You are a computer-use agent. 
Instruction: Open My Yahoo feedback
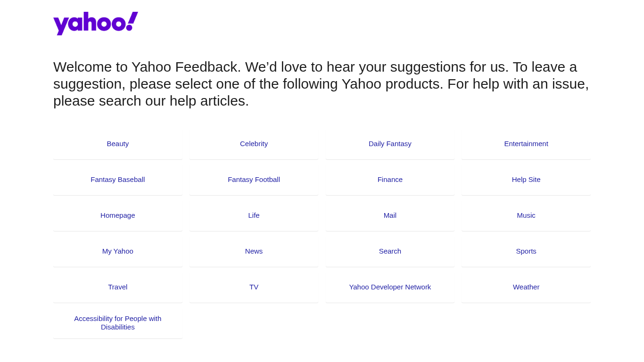click(x=118, y=251)
